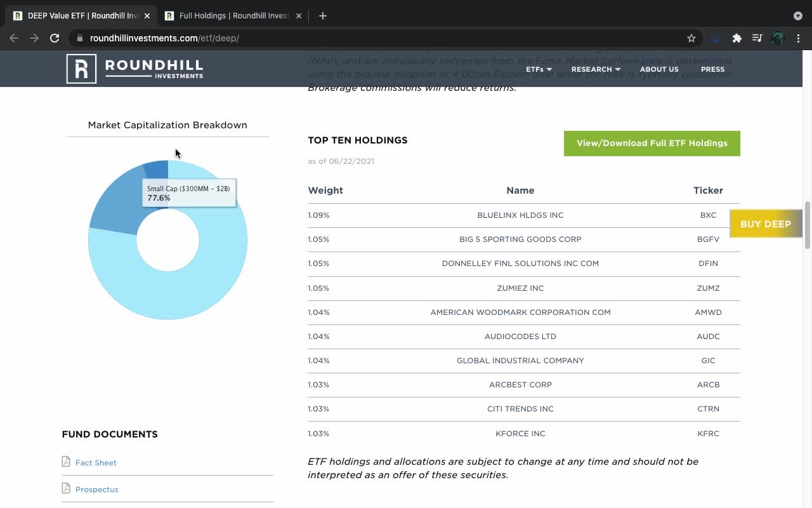The height and width of the screenshot is (508, 812).
Task: Click the page vertical scrollbar thumb
Action: tap(808, 225)
